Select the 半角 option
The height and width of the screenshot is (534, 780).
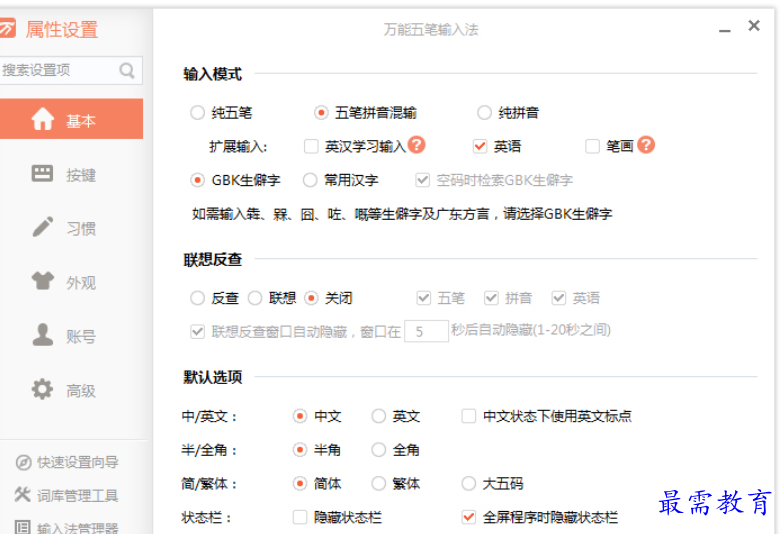pos(300,450)
